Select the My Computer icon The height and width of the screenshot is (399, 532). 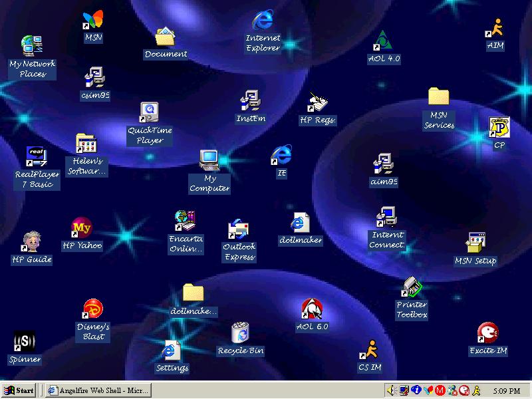coord(209,160)
